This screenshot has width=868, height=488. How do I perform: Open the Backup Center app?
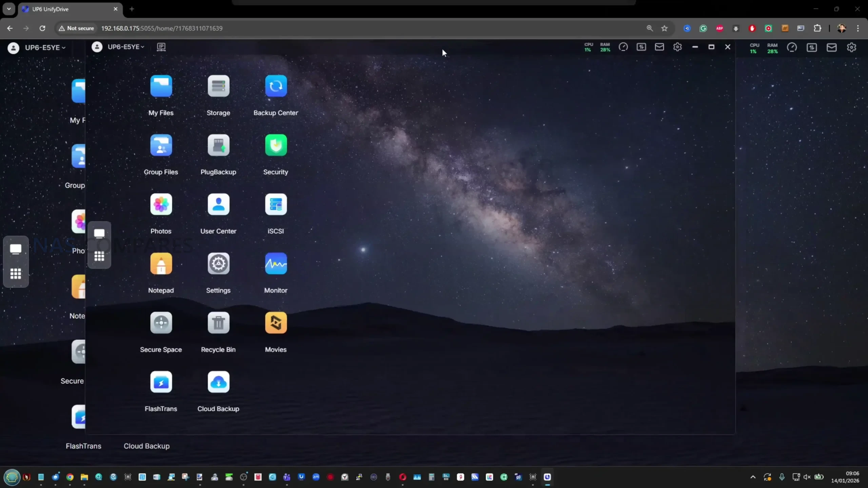point(276,86)
